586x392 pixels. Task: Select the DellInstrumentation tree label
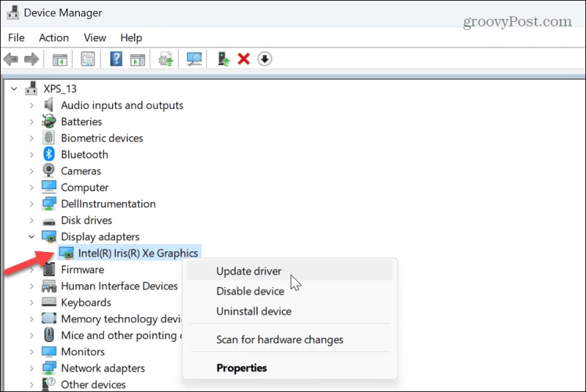click(x=108, y=204)
